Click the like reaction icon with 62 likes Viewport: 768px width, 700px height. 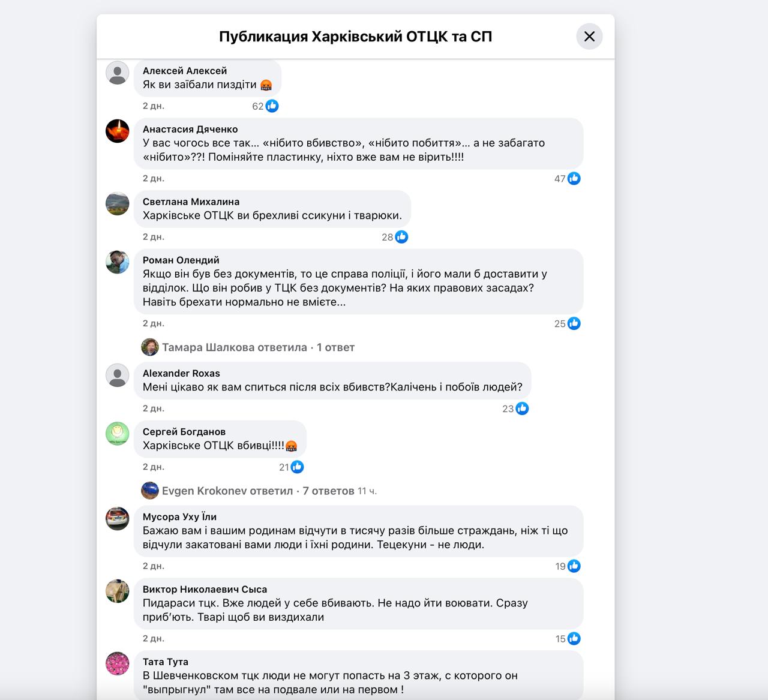pos(272,106)
